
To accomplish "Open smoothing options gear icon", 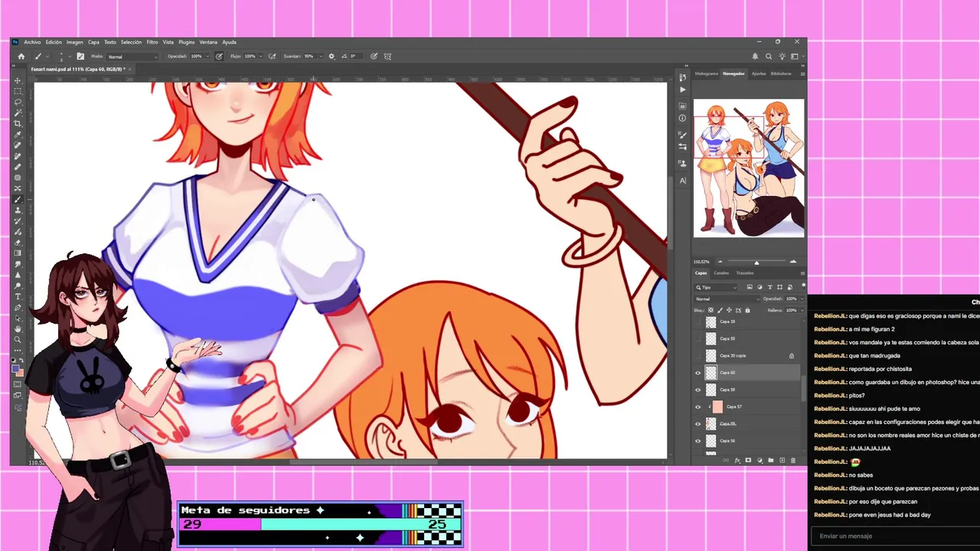I will (x=332, y=56).
